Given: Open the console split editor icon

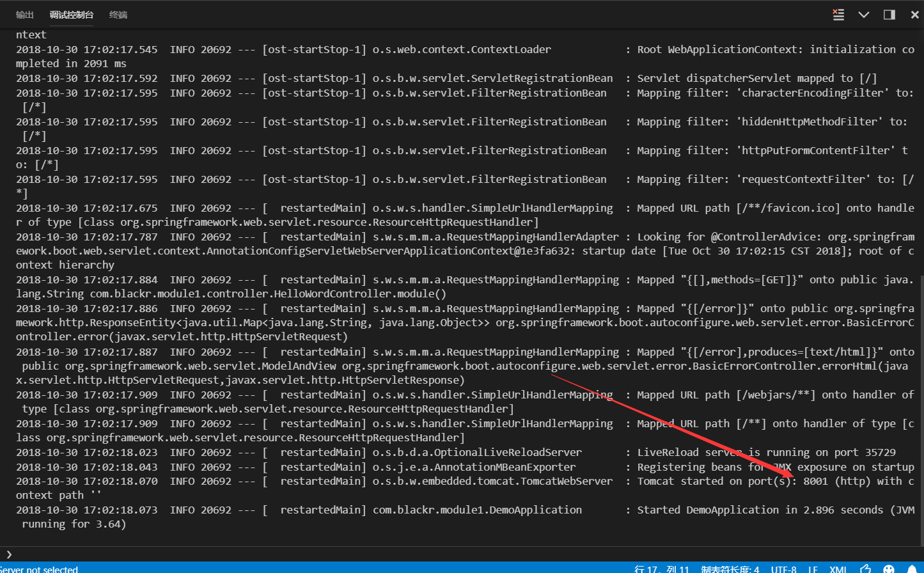Looking at the screenshot, I should [888, 14].
